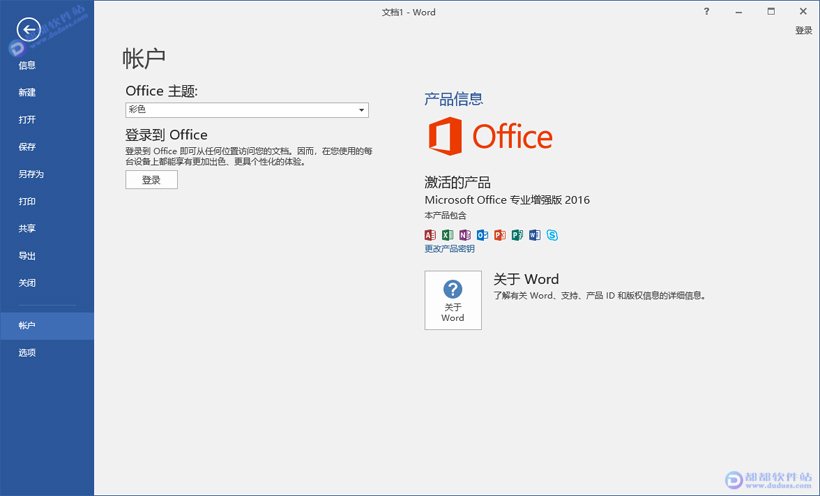Click the Access app icon

point(430,235)
